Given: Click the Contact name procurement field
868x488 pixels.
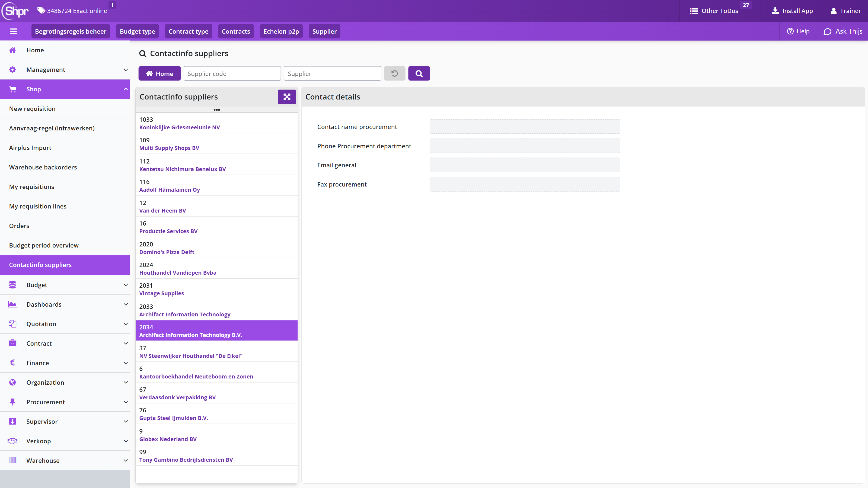Looking at the screenshot, I should pyautogui.click(x=525, y=127).
